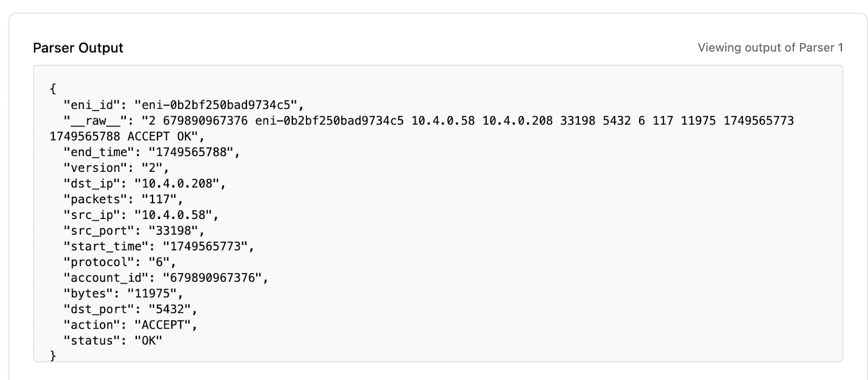
Task: Click the src_ip value 10.4.0.58
Action: pos(174,215)
